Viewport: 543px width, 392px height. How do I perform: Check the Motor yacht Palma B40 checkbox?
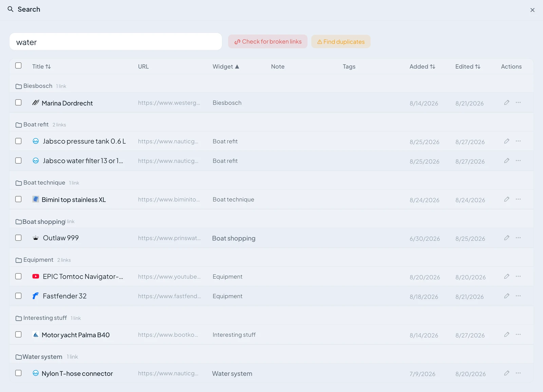click(x=18, y=335)
